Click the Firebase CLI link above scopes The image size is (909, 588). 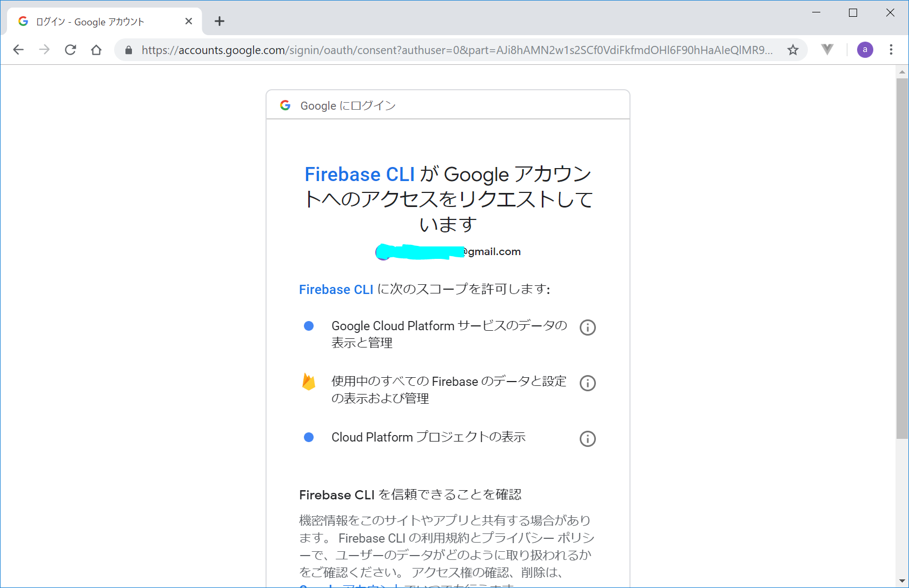pyautogui.click(x=336, y=290)
